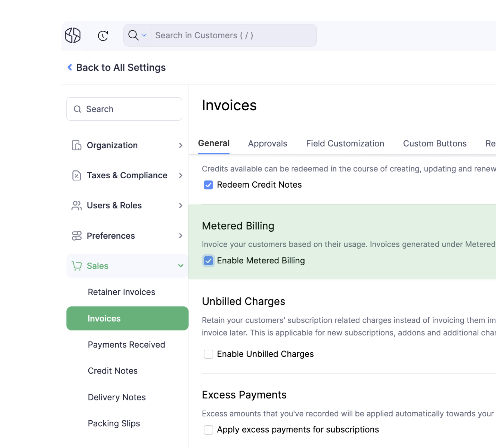The image size is (496, 448).
Task: Open the search scope dropdown arrow
Action: click(144, 35)
